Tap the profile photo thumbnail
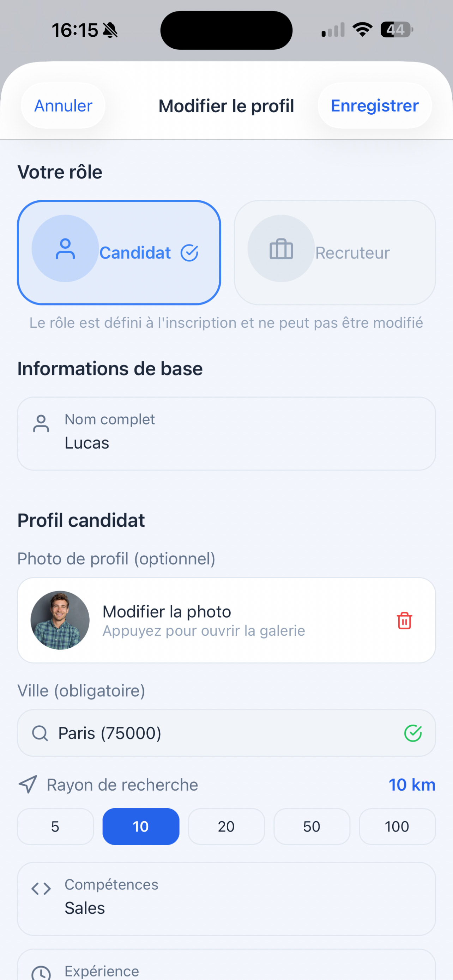Image resolution: width=453 pixels, height=980 pixels. point(60,620)
